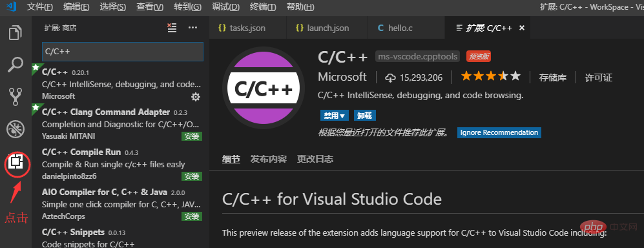Click the extension search input field
This screenshot has height=248, width=644.
pyautogui.click(x=122, y=52)
